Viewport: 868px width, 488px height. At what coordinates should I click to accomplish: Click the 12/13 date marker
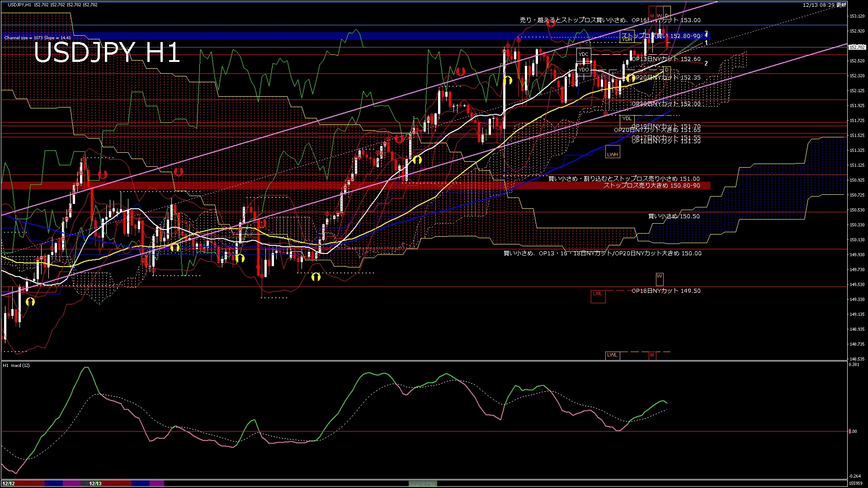95,483
